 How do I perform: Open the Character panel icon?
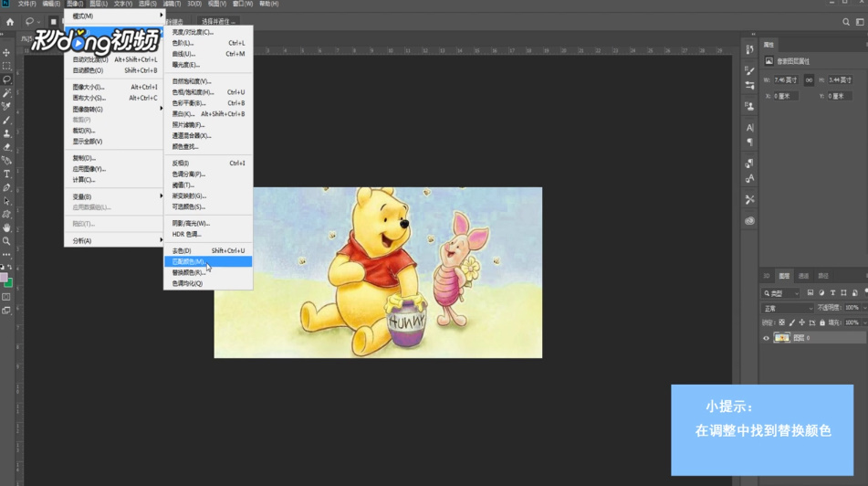pyautogui.click(x=749, y=128)
